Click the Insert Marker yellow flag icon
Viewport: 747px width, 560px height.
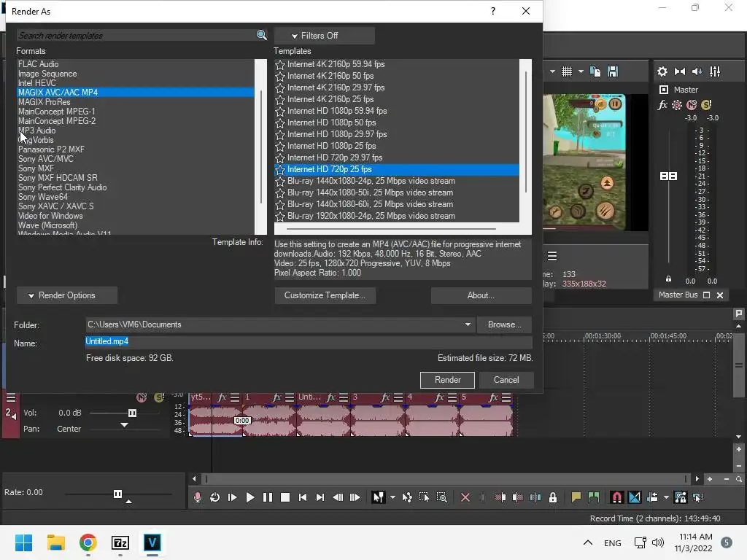(x=576, y=497)
